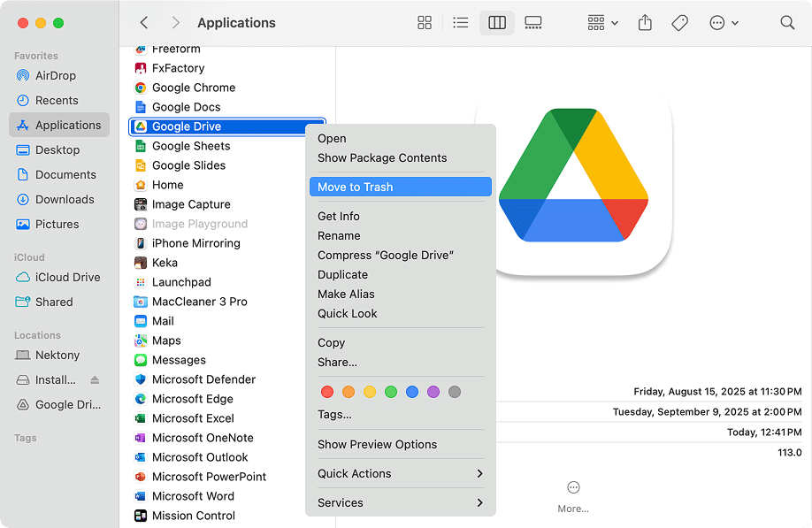The width and height of the screenshot is (812, 528).
Task: Eject the Install disk in sidebar
Action: [96, 380]
